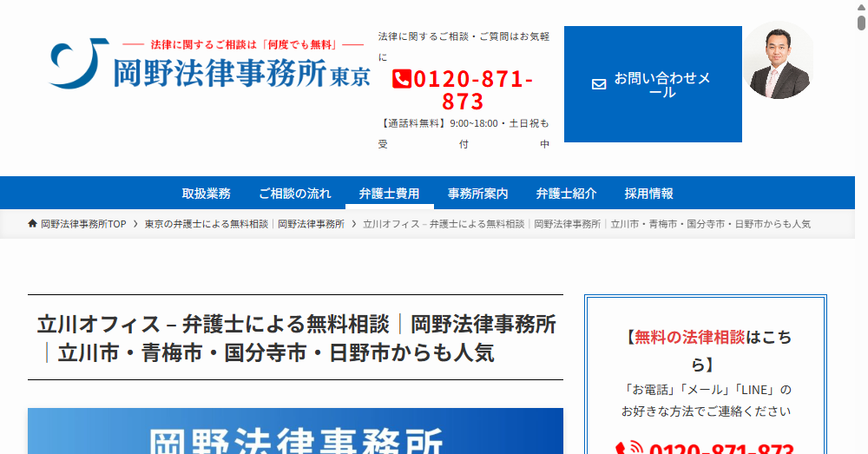
Task: Click the lawyer portrait photo
Action: (x=778, y=61)
